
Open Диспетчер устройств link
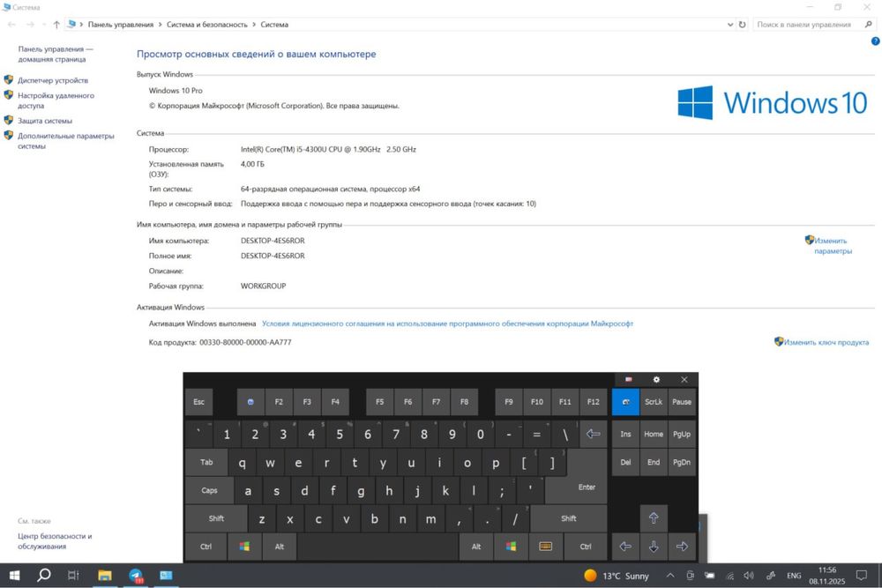pyautogui.click(x=52, y=80)
